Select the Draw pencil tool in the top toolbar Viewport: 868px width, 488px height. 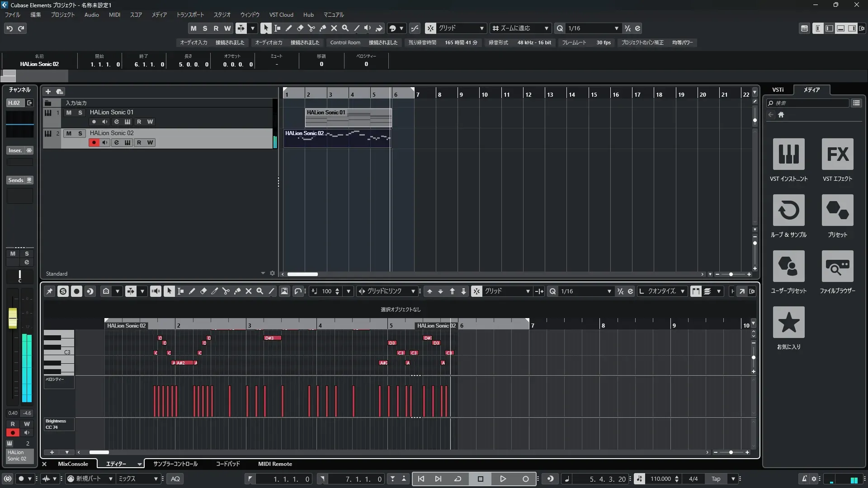tap(289, 28)
